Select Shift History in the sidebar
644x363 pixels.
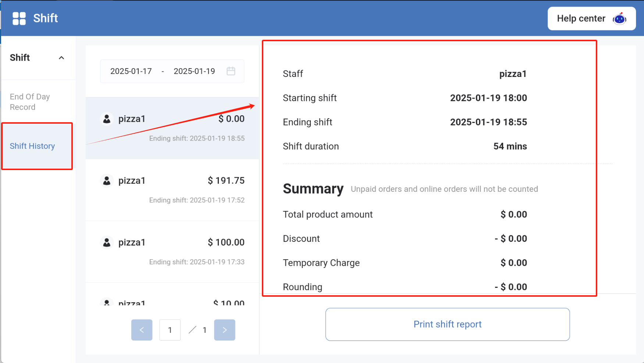click(x=32, y=146)
